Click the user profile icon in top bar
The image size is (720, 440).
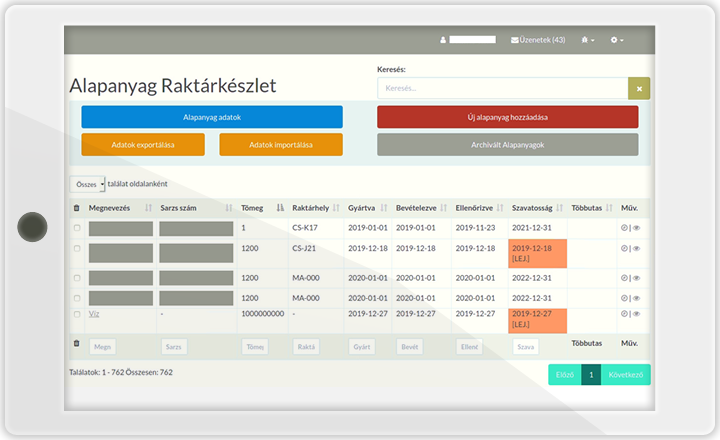pos(444,40)
